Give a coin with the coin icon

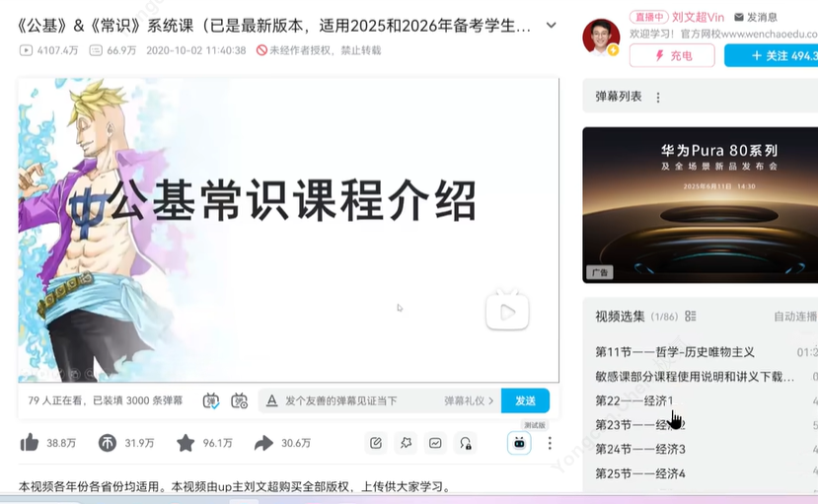[x=107, y=443]
